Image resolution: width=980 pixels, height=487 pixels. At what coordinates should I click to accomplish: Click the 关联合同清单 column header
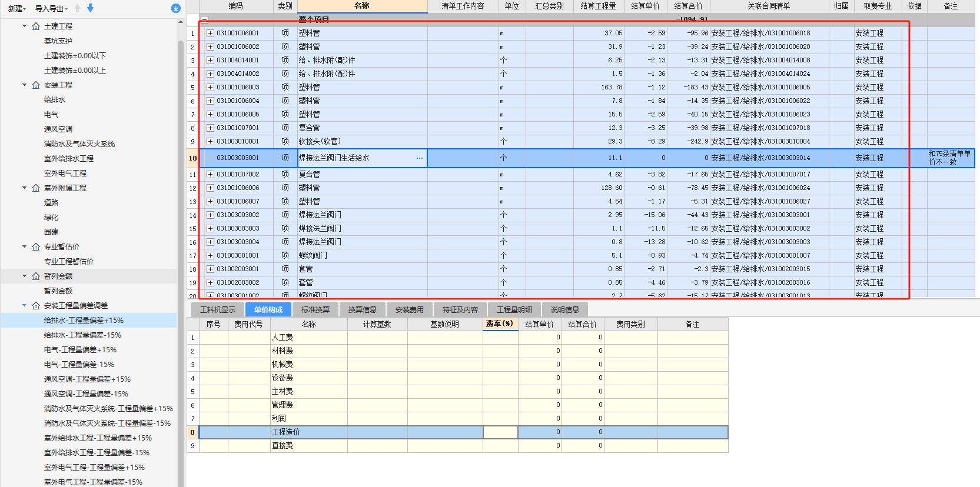coord(769,6)
